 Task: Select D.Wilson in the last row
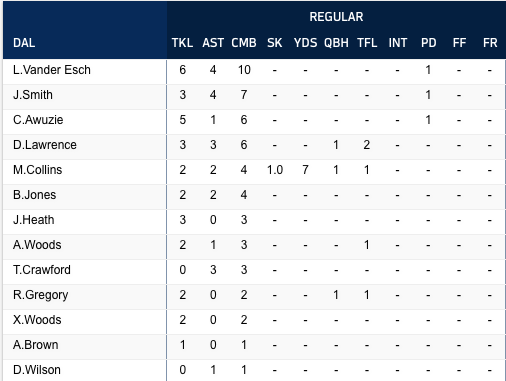click(x=37, y=370)
